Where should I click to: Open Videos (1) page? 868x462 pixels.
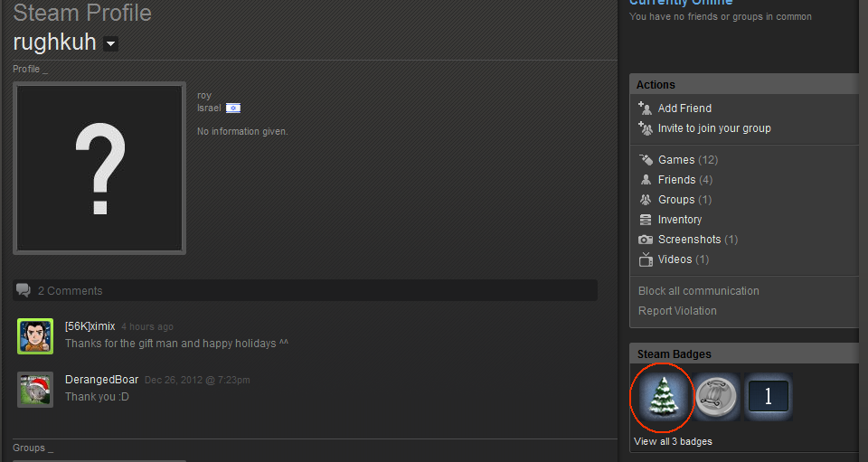(x=684, y=259)
